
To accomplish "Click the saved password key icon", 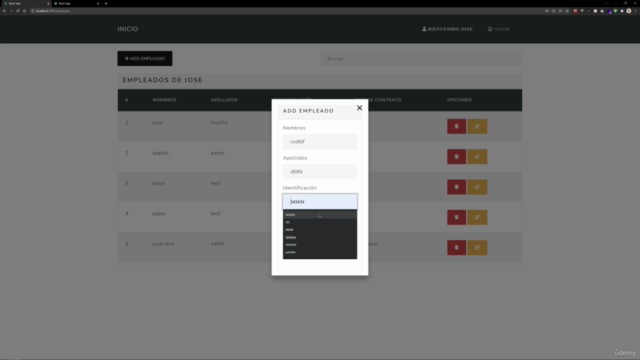I will coord(547,11).
